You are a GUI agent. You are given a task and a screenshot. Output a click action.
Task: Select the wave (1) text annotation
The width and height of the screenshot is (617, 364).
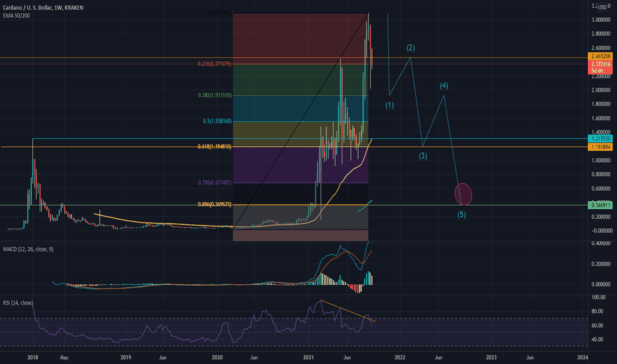pos(389,105)
